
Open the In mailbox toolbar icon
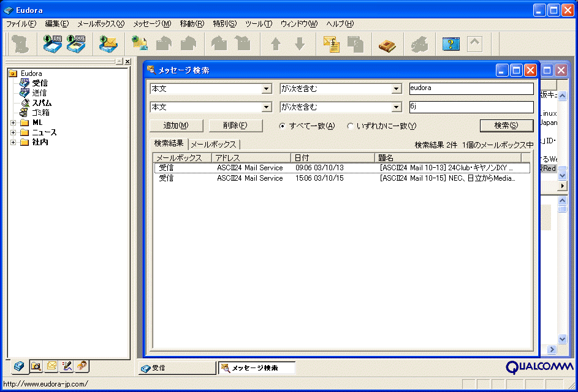click(x=53, y=44)
